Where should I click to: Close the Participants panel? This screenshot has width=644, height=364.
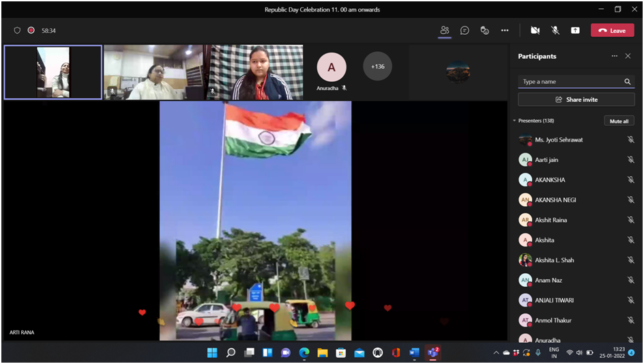[x=628, y=56]
